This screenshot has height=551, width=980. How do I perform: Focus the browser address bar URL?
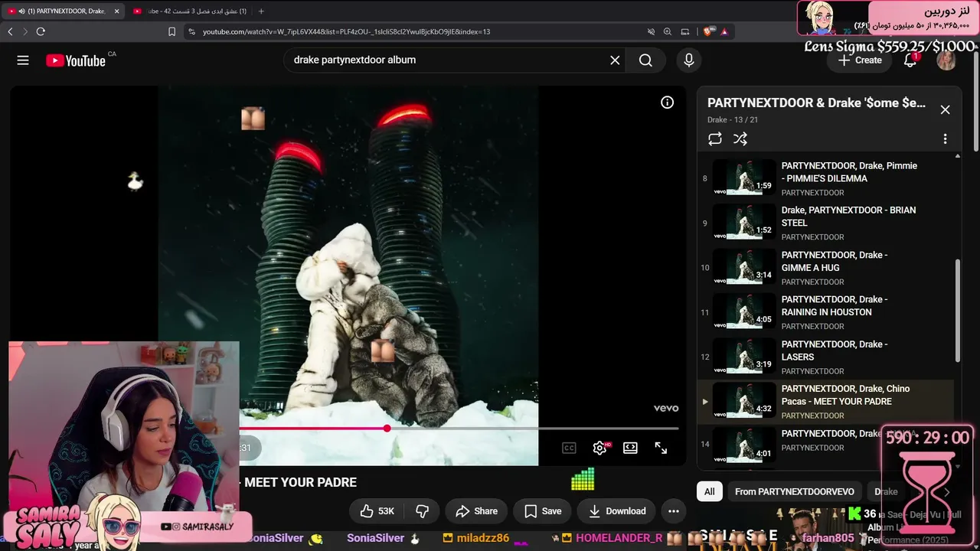pyautogui.click(x=347, y=31)
